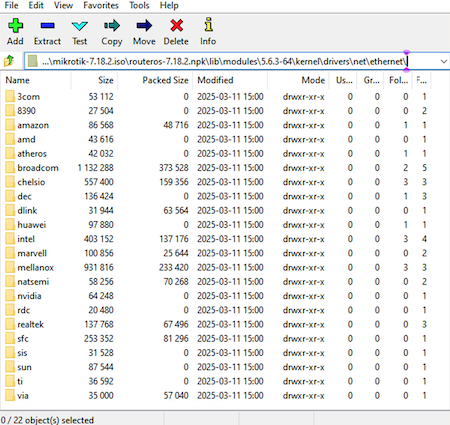Click the status bar selection count
Viewport: 450px width, 425px height.
pyautogui.click(x=47, y=420)
